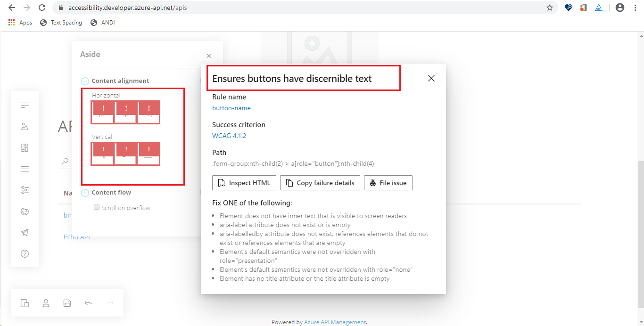644x326 pixels.
Task: Open the Media panel from the left sidebar
Action: click(x=25, y=126)
